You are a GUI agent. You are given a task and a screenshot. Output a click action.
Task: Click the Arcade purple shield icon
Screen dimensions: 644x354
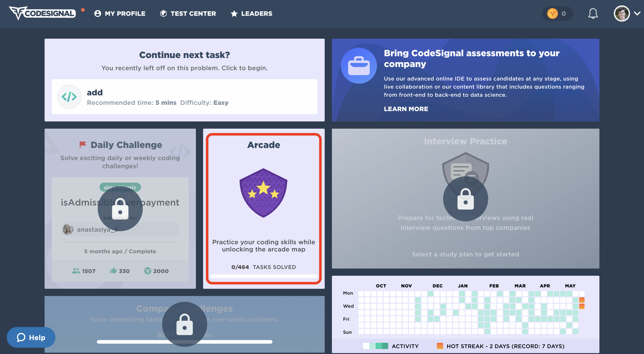[x=263, y=193]
